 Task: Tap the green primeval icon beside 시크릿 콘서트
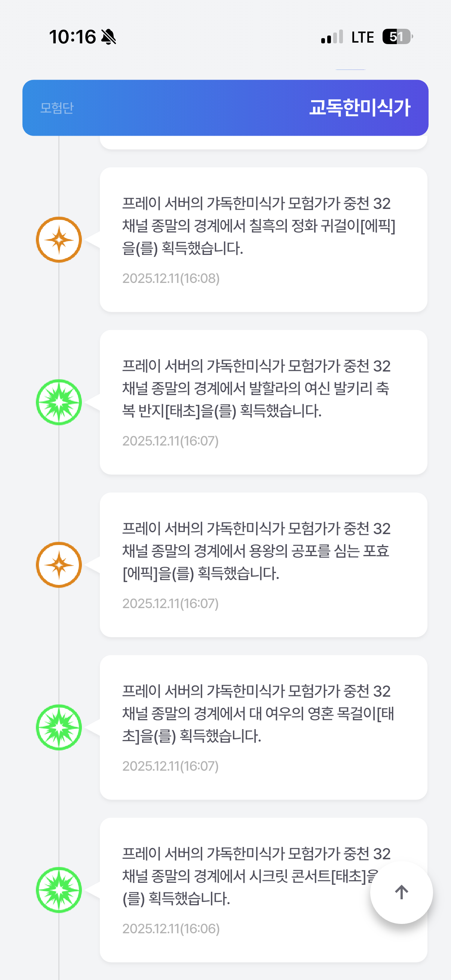[x=59, y=890]
